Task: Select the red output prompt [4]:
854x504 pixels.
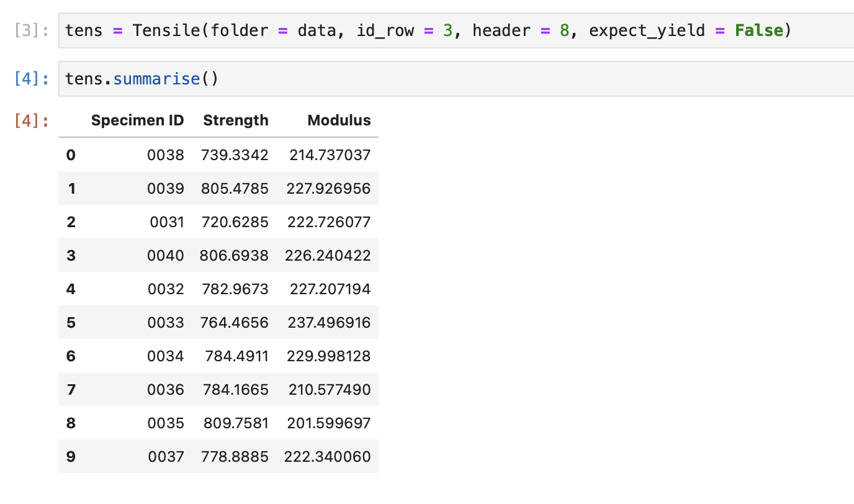Action: pyautogui.click(x=32, y=120)
